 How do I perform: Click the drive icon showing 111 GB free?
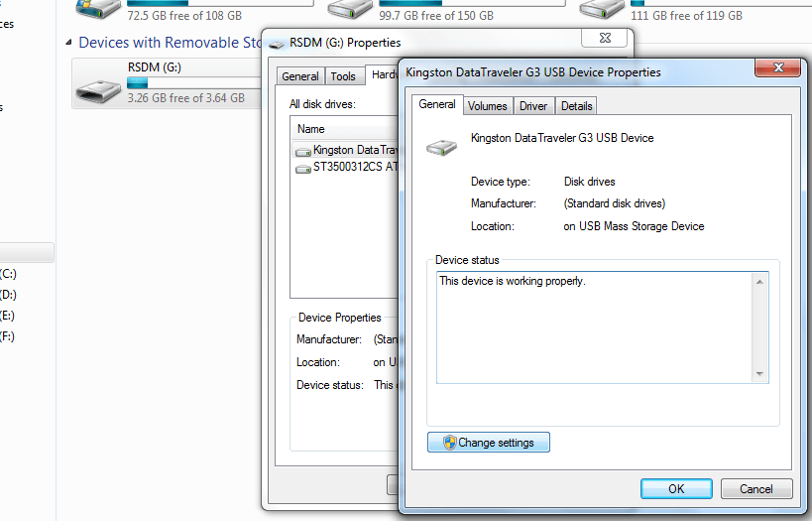603,10
